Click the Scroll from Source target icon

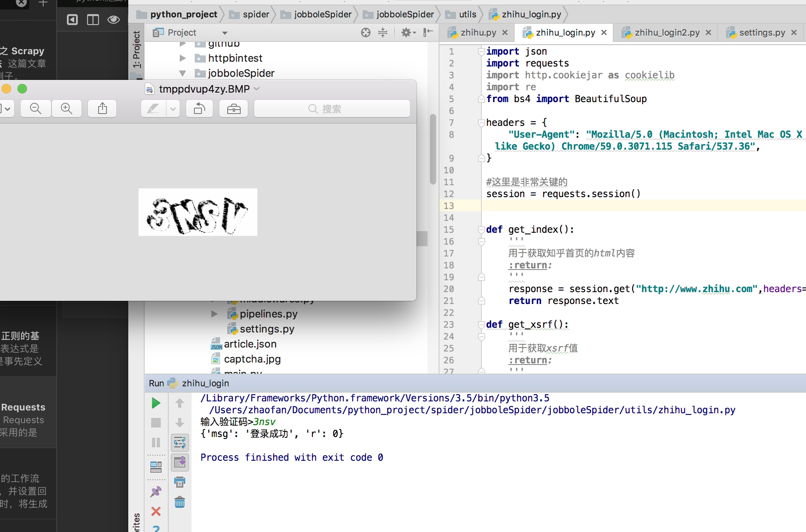pos(366,32)
